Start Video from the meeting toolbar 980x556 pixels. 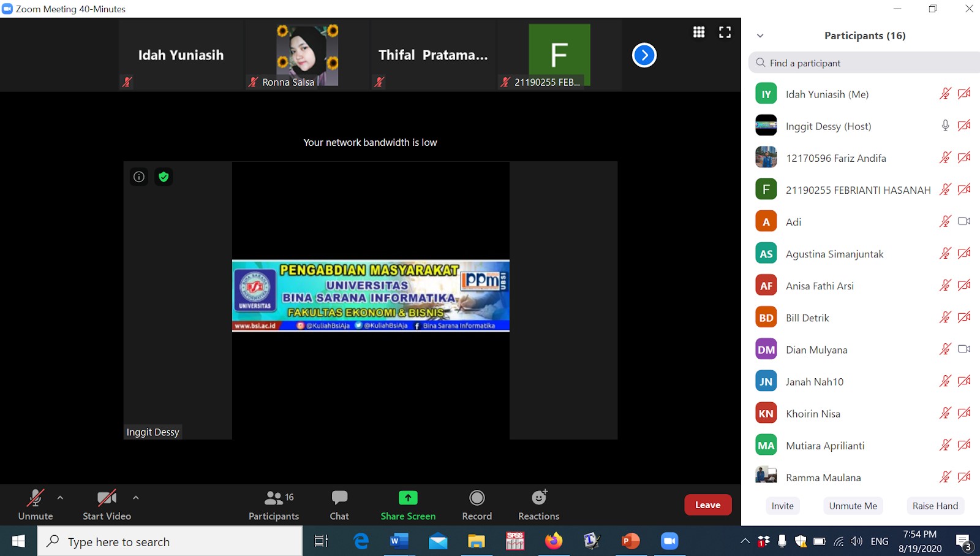tap(107, 505)
